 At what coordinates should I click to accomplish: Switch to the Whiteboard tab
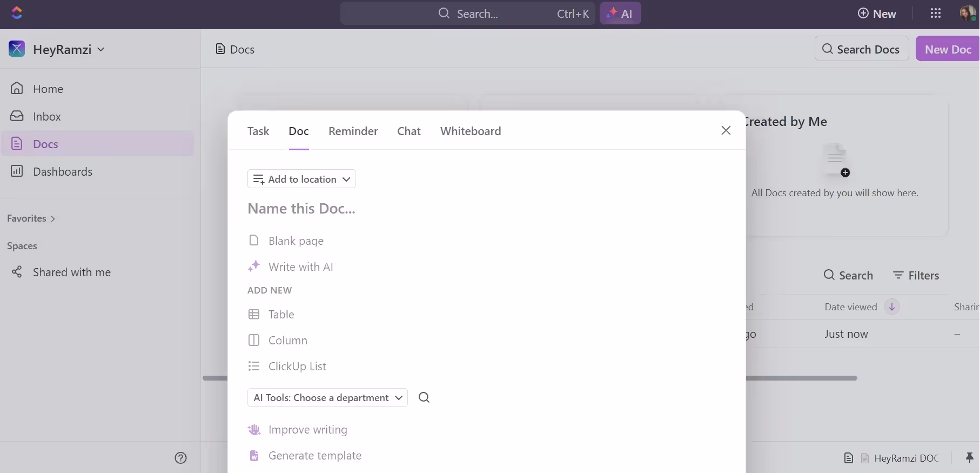click(x=470, y=131)
